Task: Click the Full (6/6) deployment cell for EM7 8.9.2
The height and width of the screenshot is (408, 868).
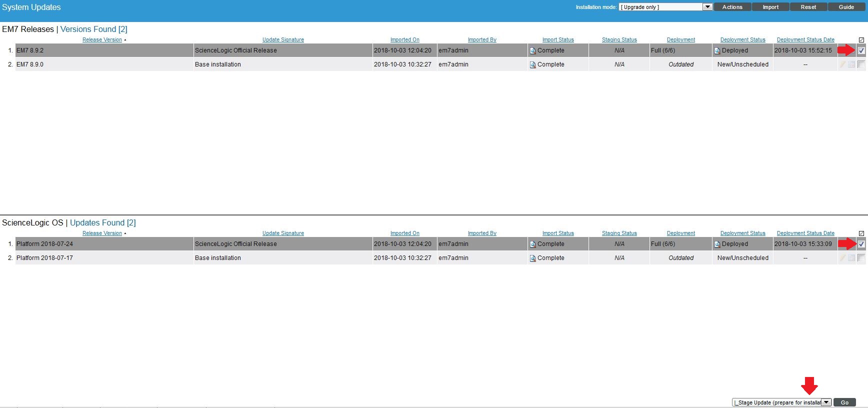Action: [680, 50]
